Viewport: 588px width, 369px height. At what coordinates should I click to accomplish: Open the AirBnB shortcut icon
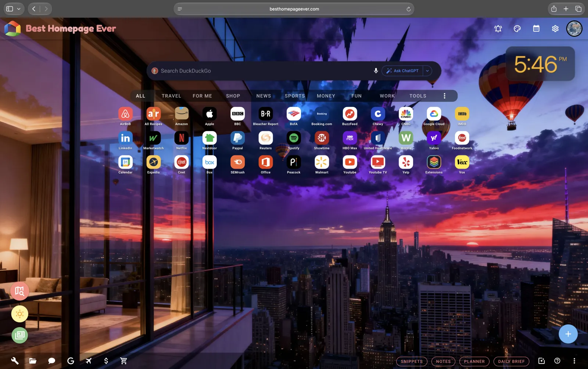click(x=125, y=114)
